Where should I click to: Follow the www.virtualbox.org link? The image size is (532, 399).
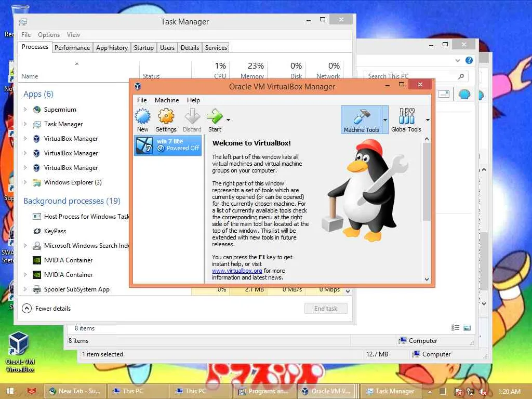237,271
